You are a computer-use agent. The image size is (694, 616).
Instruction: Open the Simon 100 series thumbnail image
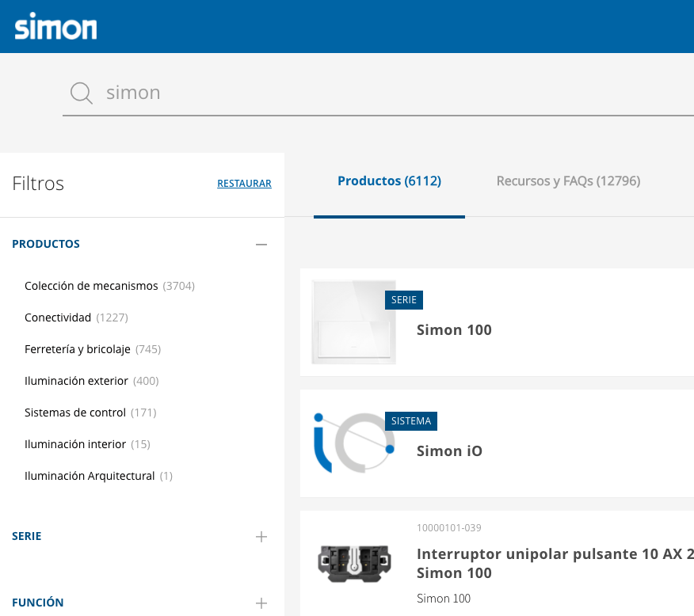(353, 322)
